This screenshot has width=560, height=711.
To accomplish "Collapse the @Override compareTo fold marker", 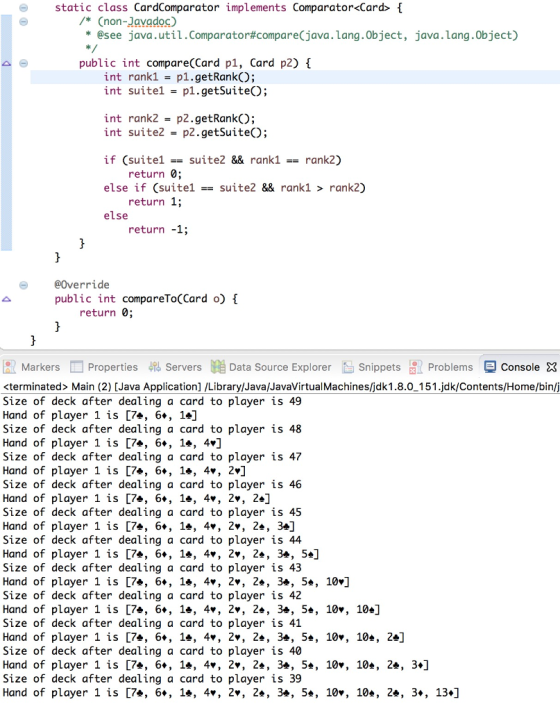I will pos(24,285).
